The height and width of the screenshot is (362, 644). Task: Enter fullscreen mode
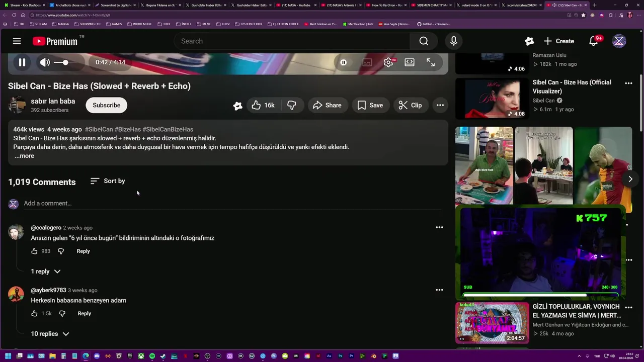click(x=431, y=62)
